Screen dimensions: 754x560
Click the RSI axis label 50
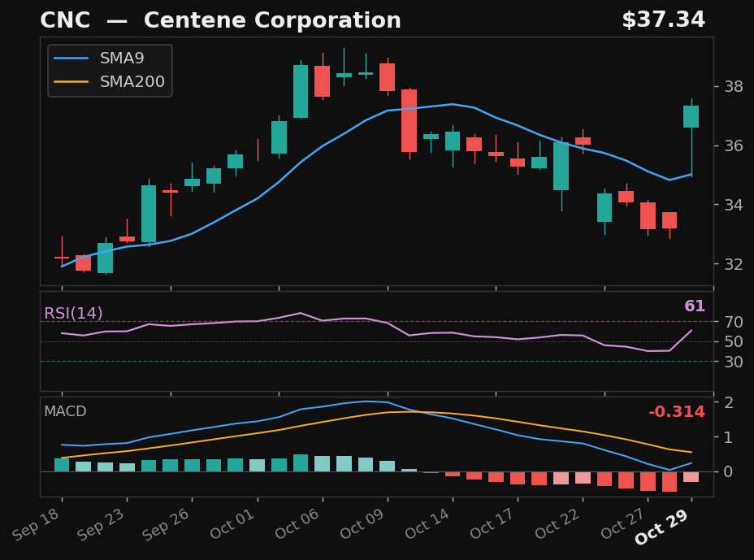734,341
